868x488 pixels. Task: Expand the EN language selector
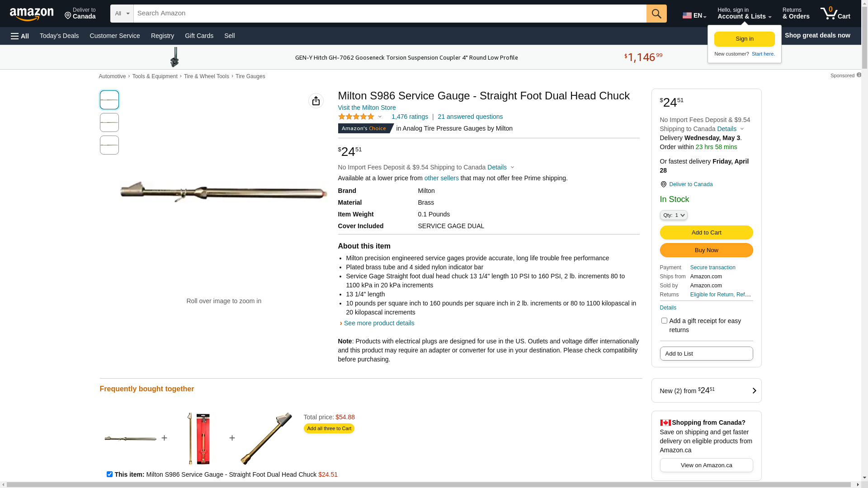694,15
